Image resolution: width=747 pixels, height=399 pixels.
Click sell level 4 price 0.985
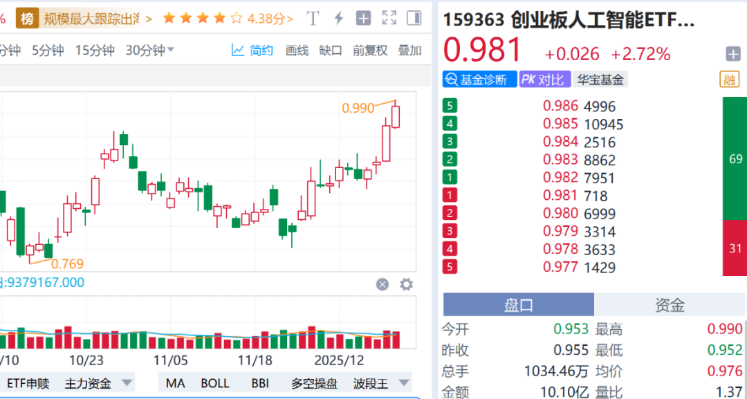[560, 124]
